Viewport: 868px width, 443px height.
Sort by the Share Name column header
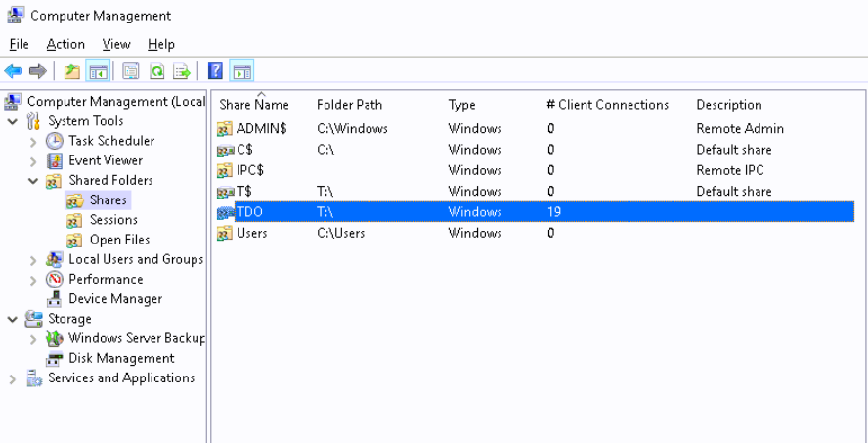tap(254, 105)
